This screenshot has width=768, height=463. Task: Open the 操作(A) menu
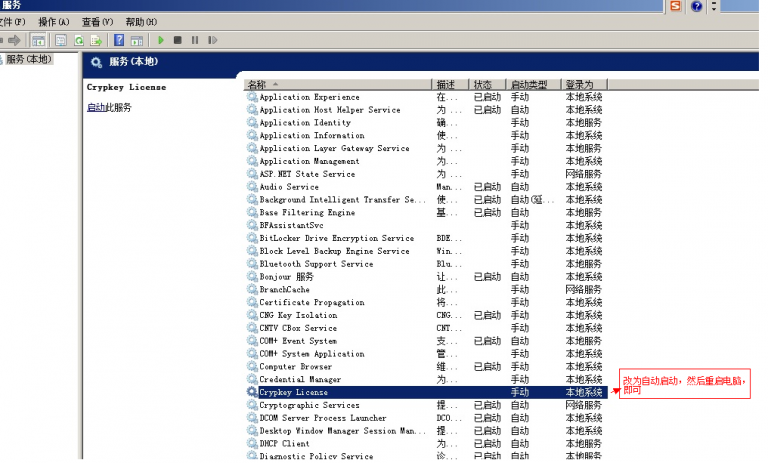pos(53,22)
